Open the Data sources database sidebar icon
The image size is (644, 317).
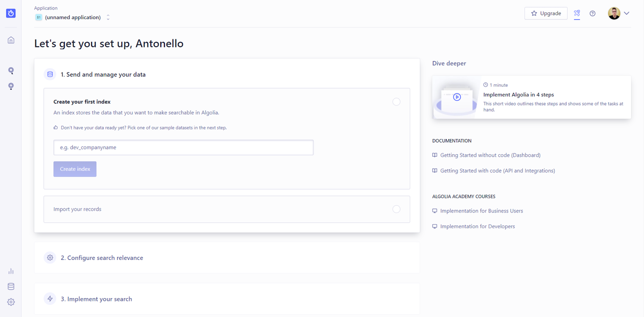click(11, 286)
